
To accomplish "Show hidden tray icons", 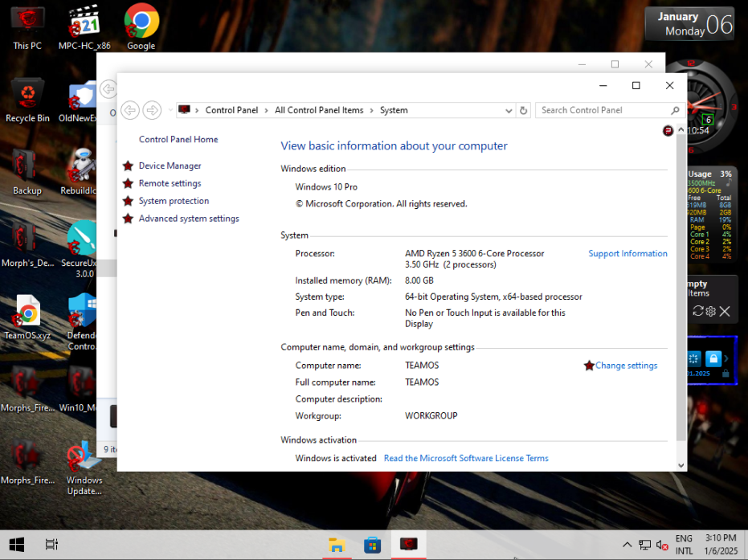I will (x=627, y=545).
